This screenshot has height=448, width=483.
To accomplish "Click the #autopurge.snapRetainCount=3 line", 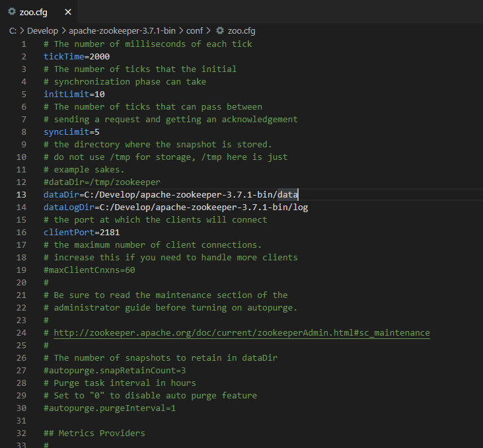I will [114, 370].
